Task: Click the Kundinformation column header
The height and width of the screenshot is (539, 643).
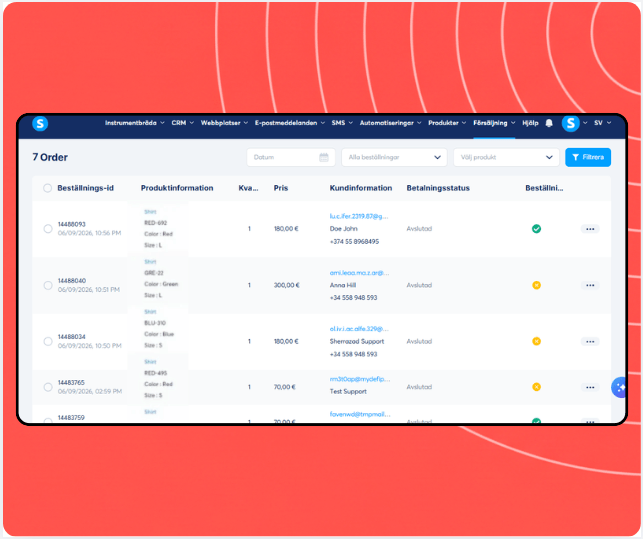Action: tap(361, 188)
